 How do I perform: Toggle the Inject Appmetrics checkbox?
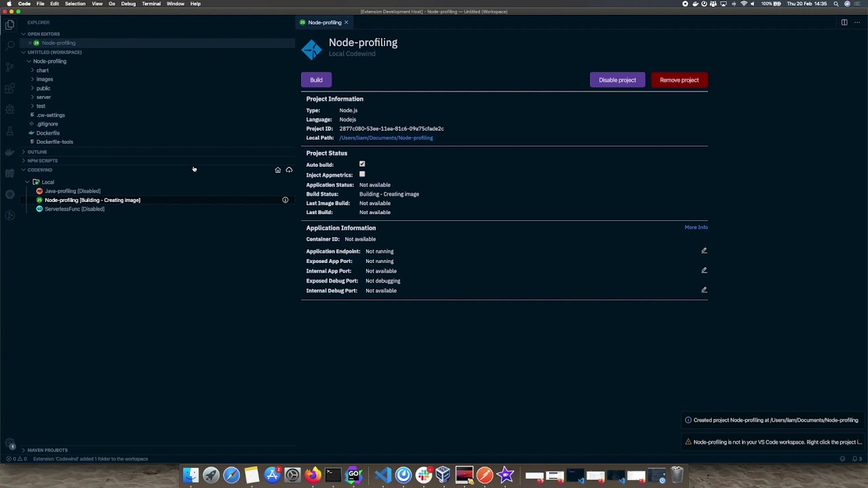(362, 174)
